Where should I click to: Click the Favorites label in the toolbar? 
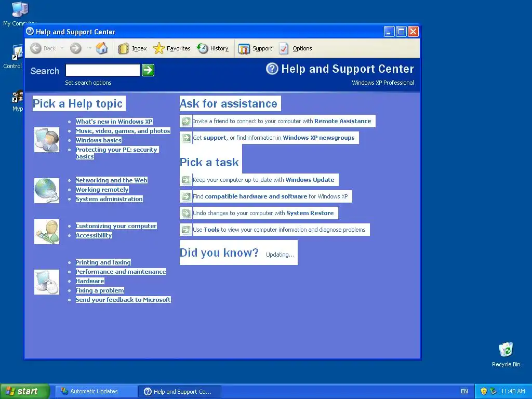click(179, 48)
